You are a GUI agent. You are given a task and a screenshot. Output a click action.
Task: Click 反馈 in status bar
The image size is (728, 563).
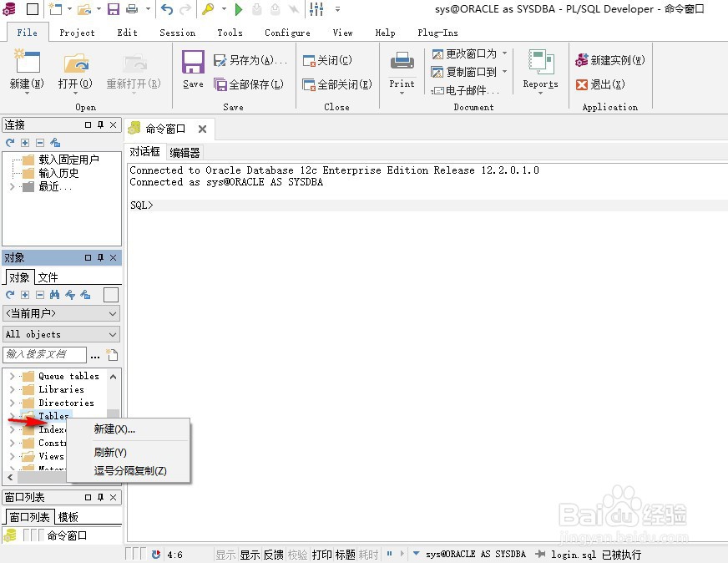(274, 555)
